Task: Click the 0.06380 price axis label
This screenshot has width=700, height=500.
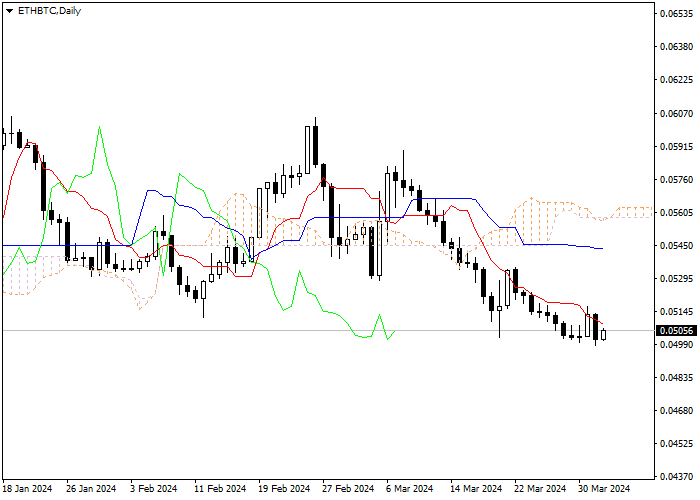Action: coord(676,46)
